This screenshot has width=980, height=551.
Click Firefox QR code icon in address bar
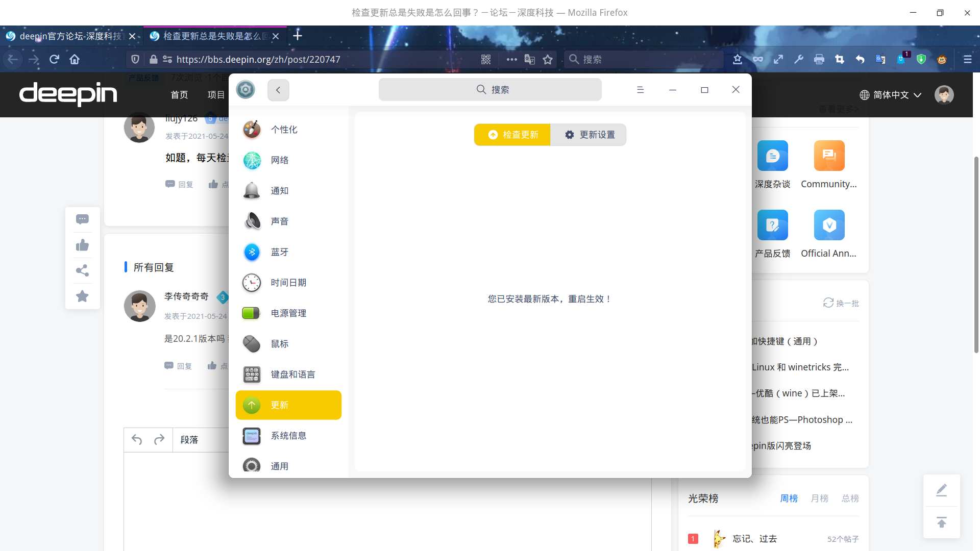[486, 60]
